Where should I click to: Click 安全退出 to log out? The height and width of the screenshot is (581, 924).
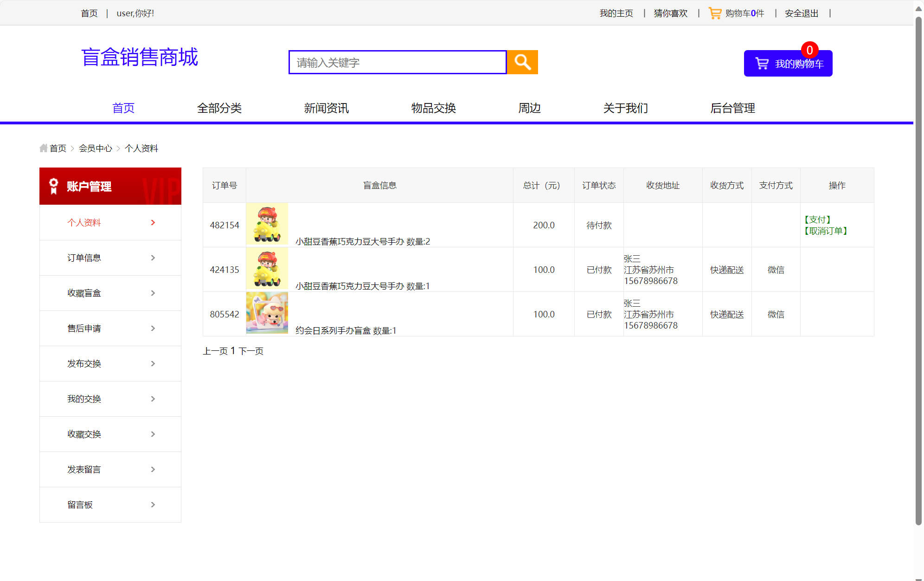tap(801, 13)
